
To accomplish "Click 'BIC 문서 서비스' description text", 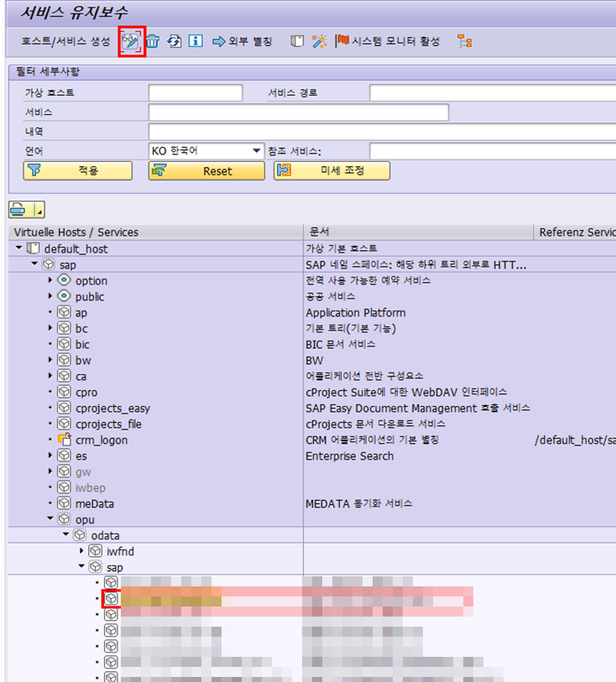I will pyautogui.click(x=340, y=345).
